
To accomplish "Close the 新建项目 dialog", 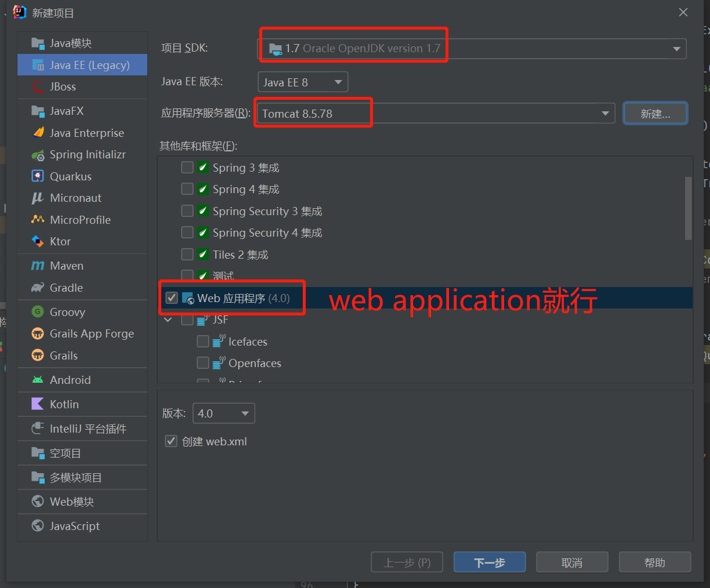I will [683, 12].
